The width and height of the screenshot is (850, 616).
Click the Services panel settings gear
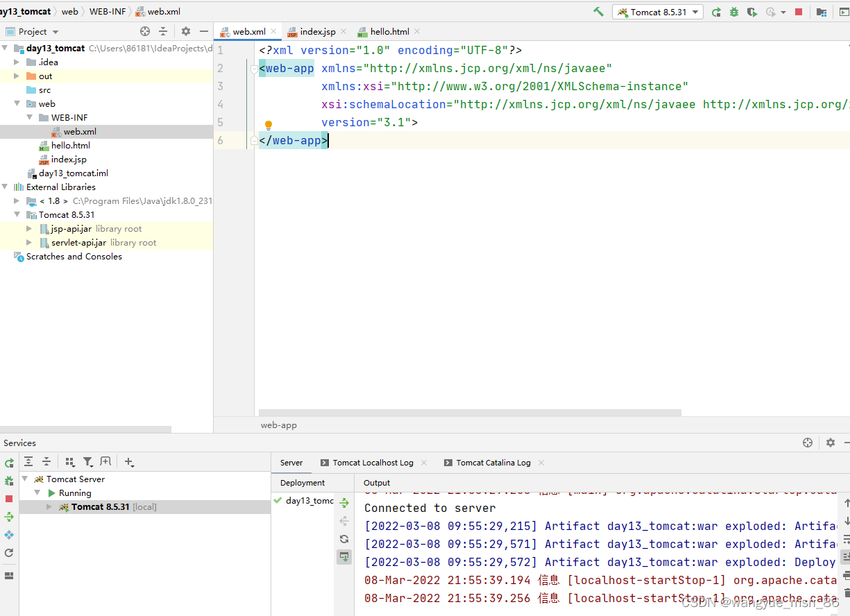(x=831, y=443)
